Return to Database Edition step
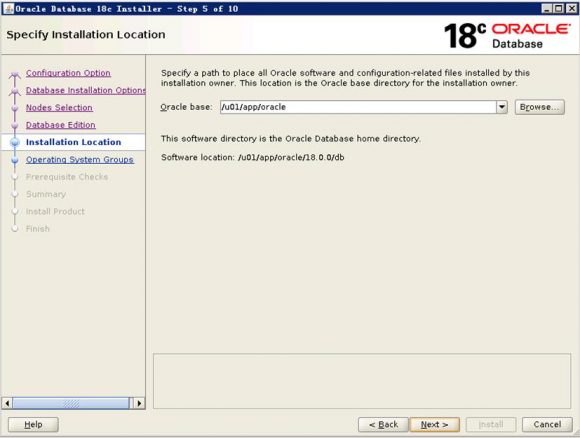 tap(61, 125)
